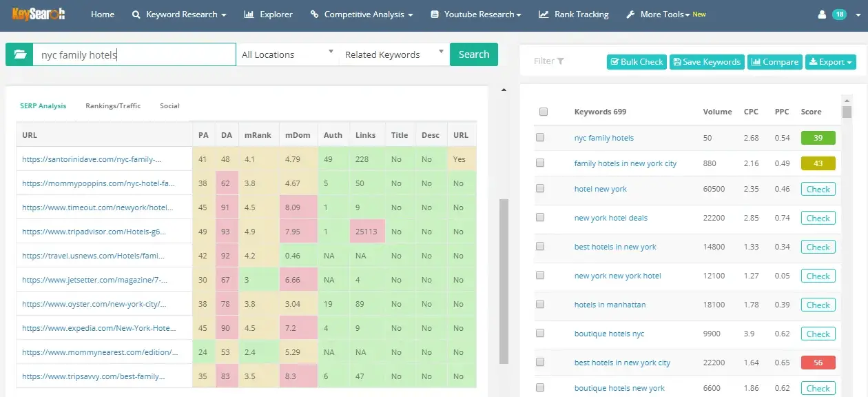The image size is (868, 397).
Task: Switch to the SERP Analysis tab
Action: (x=43, y=106)
